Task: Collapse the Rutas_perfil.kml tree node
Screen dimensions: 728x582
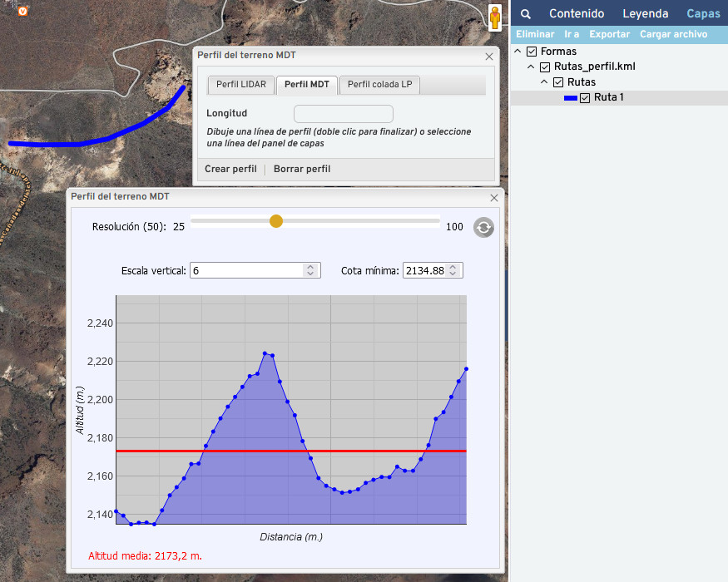Action: pos(532,67)
